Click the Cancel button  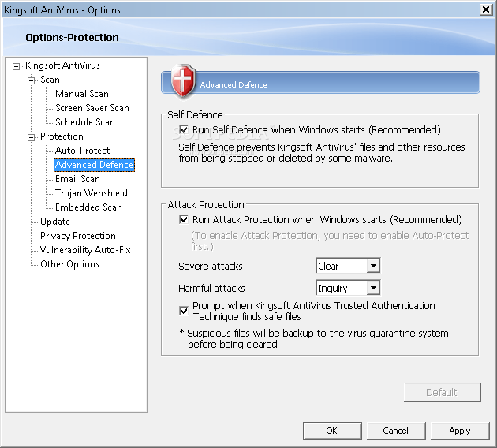(x=395, y=431)
